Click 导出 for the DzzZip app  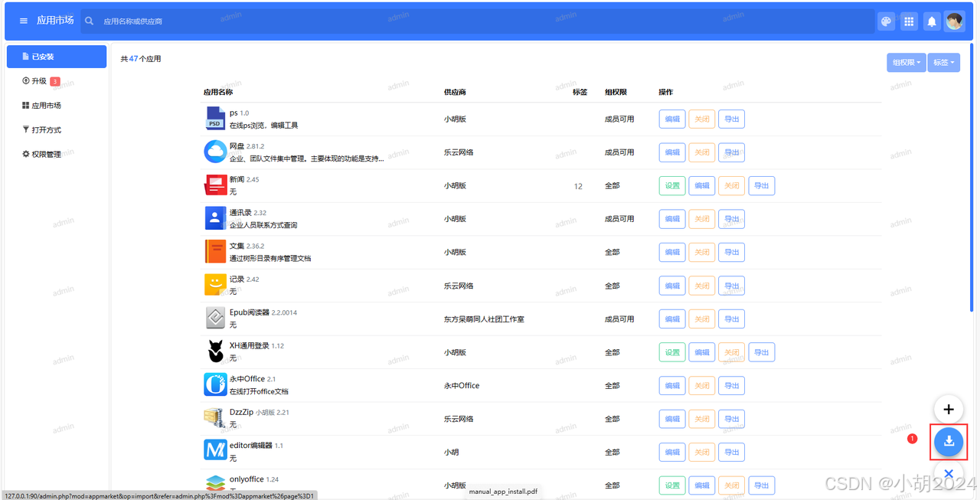[x=732, y=419]
